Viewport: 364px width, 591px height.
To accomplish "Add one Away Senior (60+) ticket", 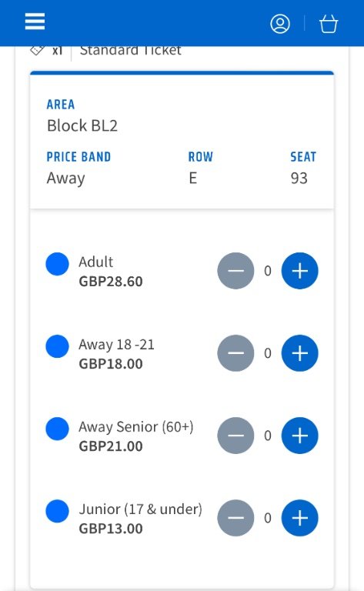I will tap(299, 436).
